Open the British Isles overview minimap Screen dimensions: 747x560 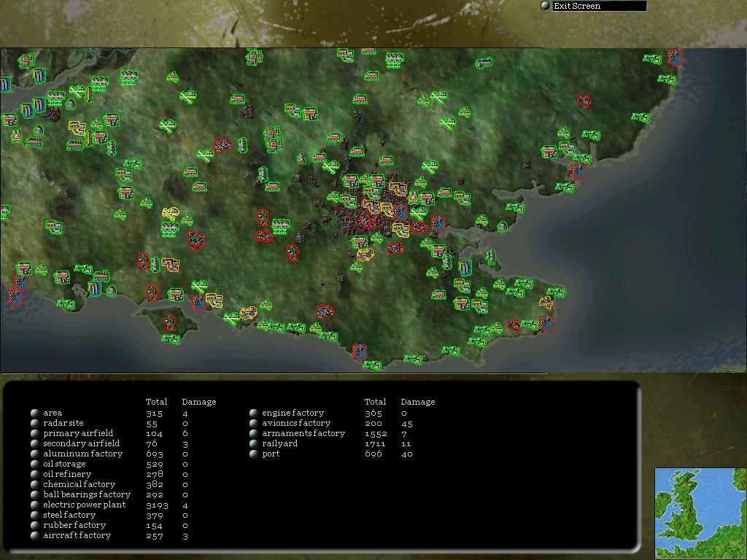(700, 513)
